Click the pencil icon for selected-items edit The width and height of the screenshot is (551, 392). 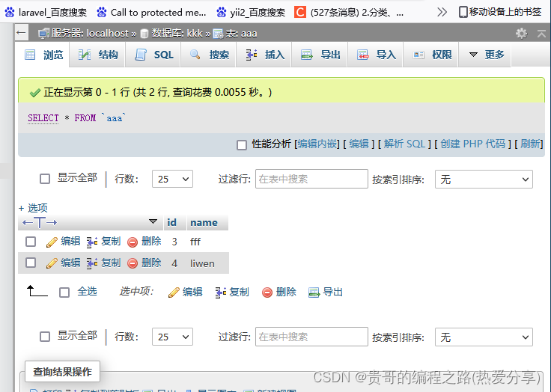[x=174, y=293]
